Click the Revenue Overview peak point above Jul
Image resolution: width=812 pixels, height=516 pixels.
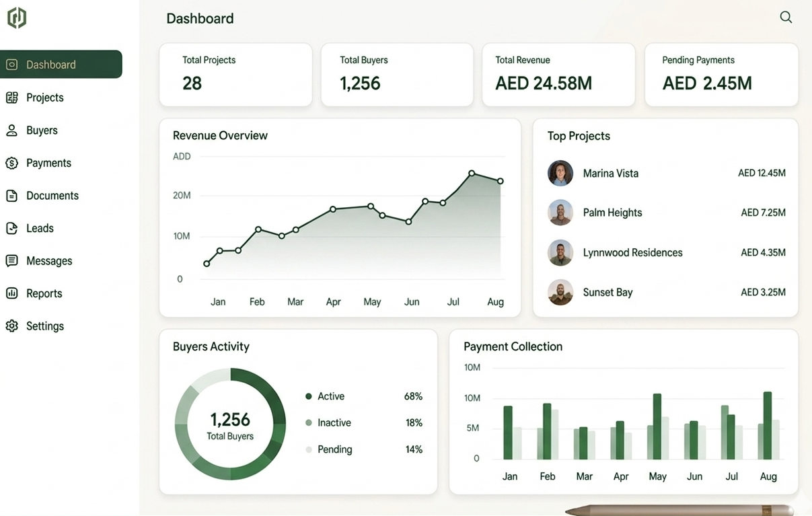(472, 174)
